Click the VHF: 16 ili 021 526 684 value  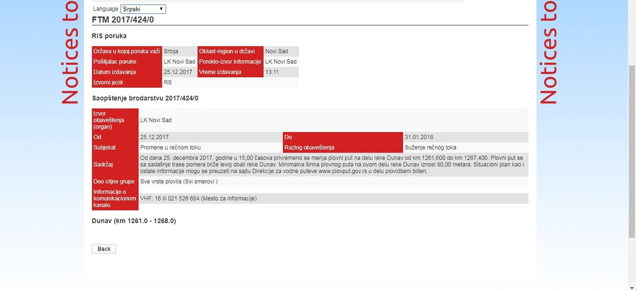[198, 198]
